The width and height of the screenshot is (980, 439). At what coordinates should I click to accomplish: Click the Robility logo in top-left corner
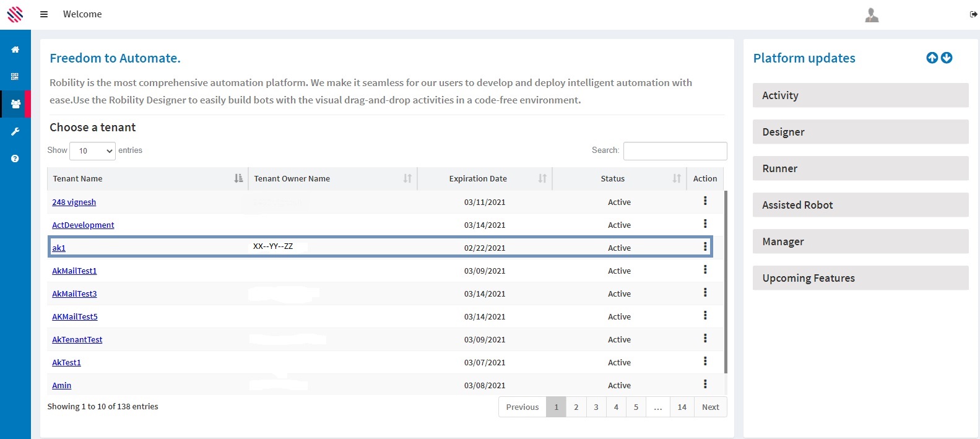pos(15,14)
